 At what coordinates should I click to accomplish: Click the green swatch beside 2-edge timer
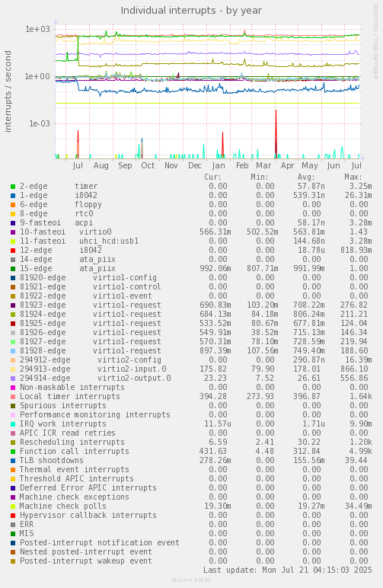(x=13, y=187)
